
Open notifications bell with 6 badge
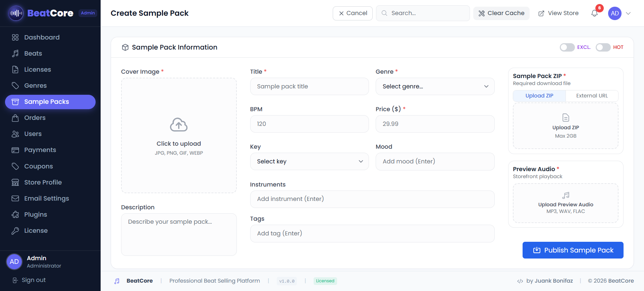click(594, 13)
